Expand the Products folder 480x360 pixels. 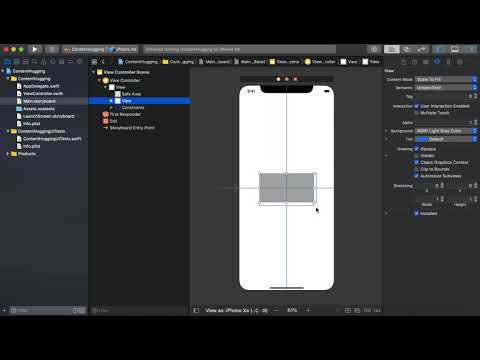[x=7, y=154]
